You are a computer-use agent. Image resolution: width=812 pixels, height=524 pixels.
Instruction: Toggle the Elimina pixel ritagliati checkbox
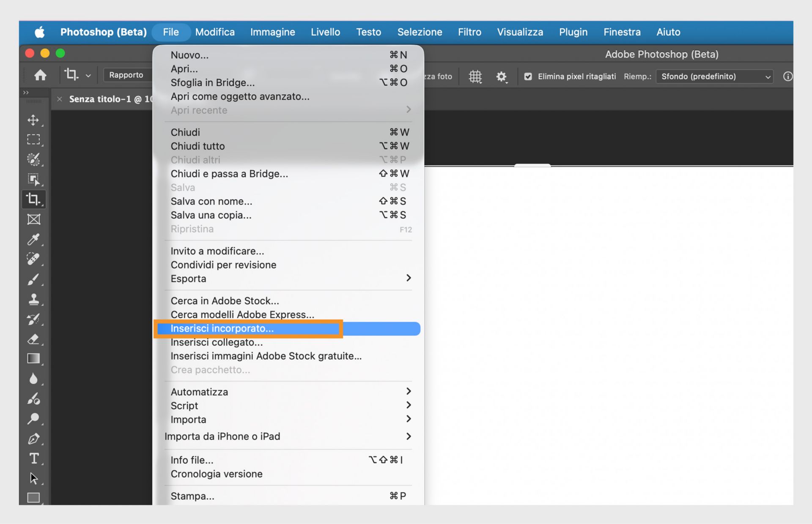point(528,76)
